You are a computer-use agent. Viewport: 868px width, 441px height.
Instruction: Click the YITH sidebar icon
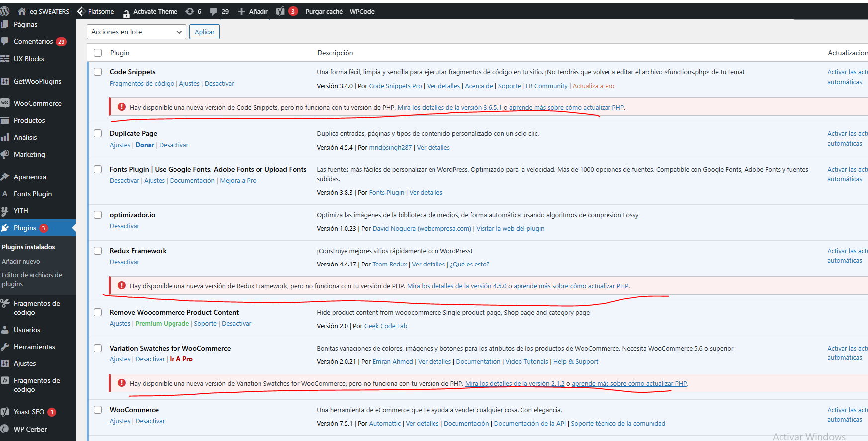(x=5, y=211)
